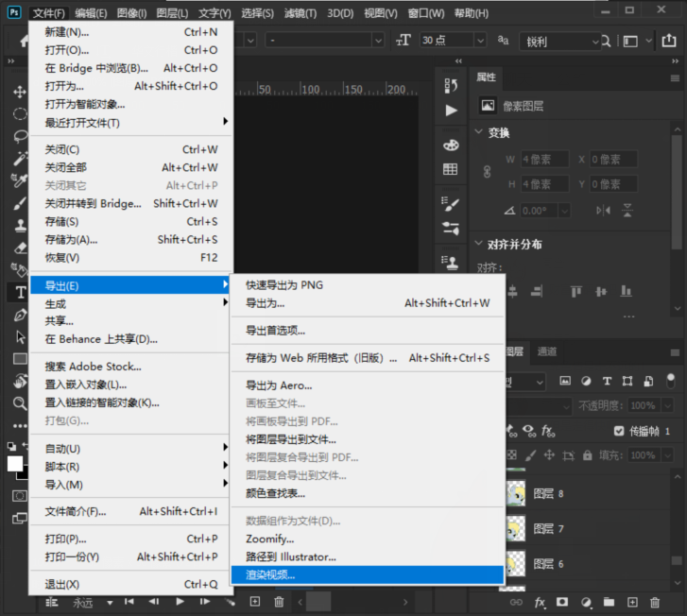Open the font size 30 点 dropdown

(x=481, y=41)
